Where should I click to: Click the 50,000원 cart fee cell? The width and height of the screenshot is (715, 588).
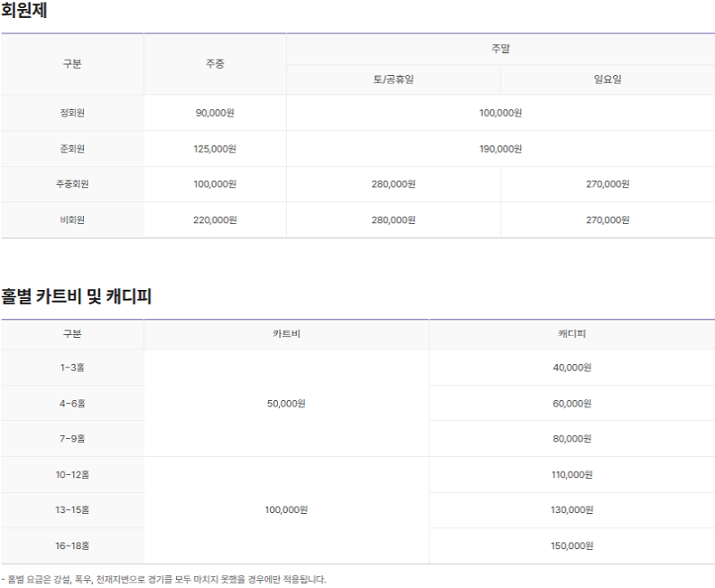[286, 404]
